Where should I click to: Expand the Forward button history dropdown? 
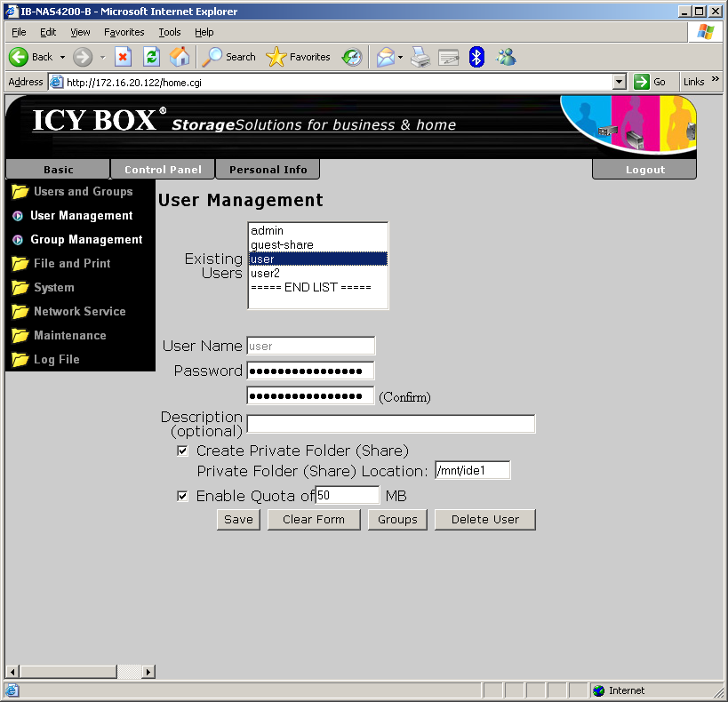[102, 58]
